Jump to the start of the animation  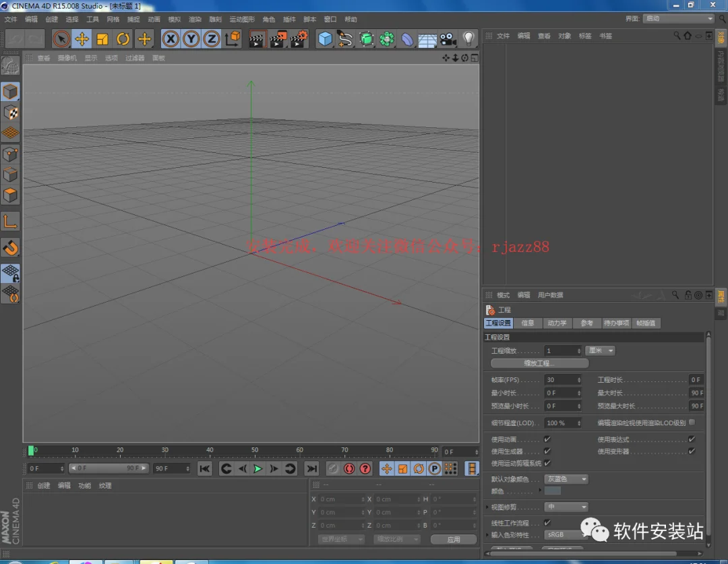[204, 469]
